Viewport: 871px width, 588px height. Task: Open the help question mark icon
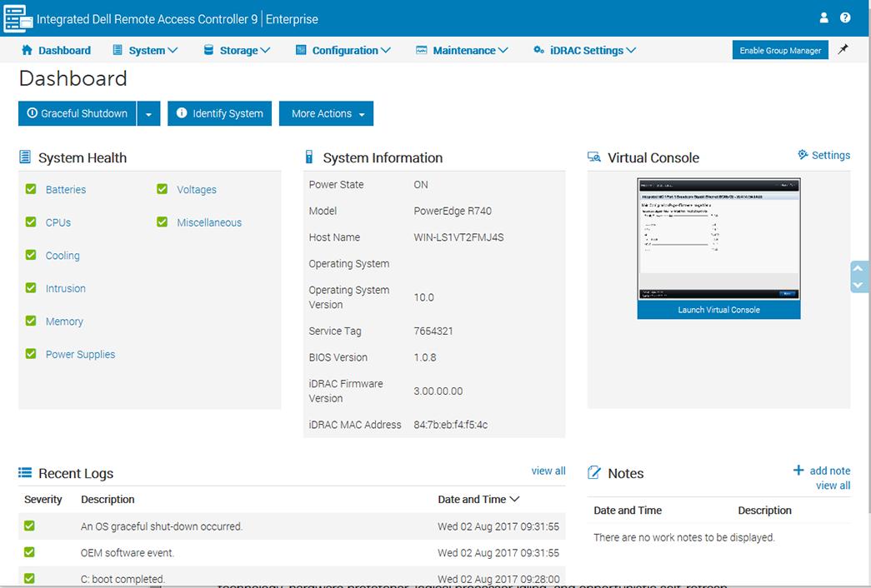(x=845, y=17)
